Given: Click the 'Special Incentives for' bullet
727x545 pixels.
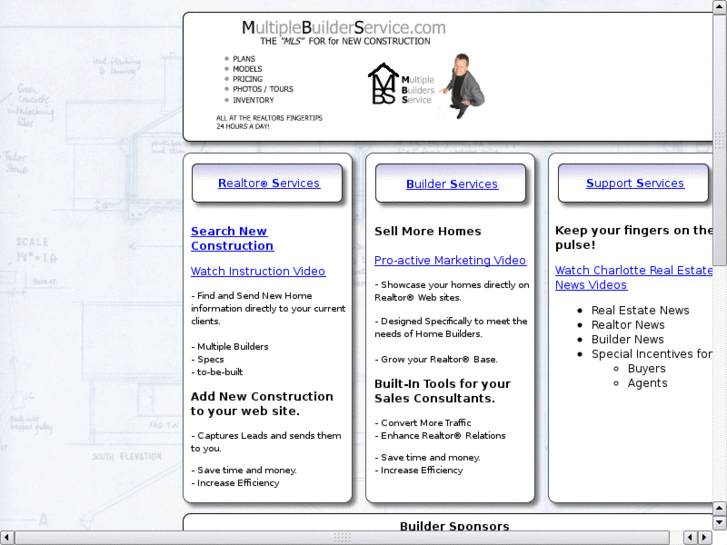Looking at the screenshot, I should [651, 354].
